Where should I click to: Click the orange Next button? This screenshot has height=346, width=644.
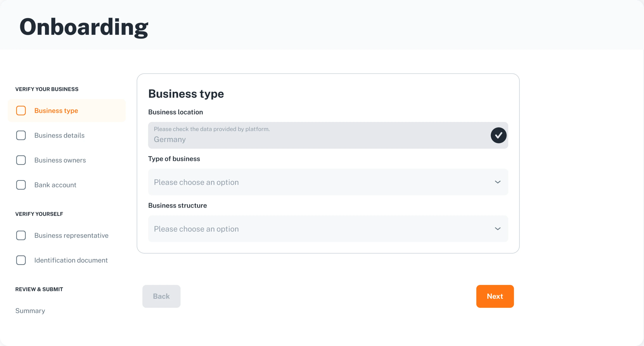[x=495, y=296]
